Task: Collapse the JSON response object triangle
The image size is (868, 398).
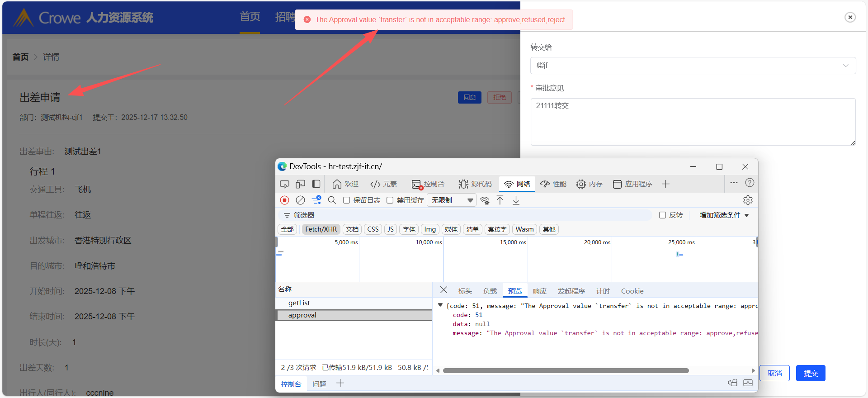Action: [x=440, y=305]
